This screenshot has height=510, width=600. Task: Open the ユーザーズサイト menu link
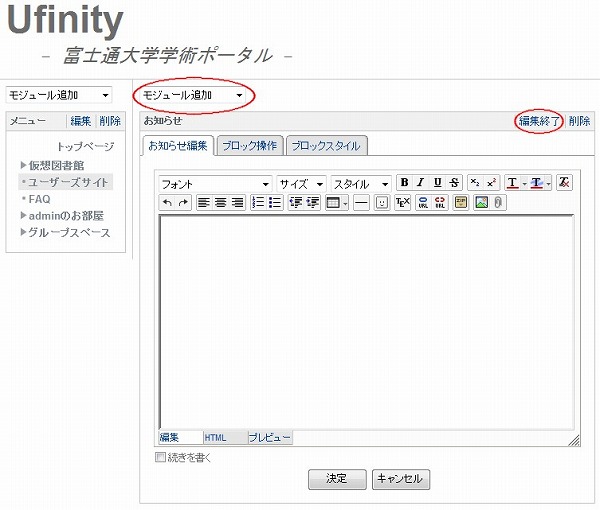[68, 182]
